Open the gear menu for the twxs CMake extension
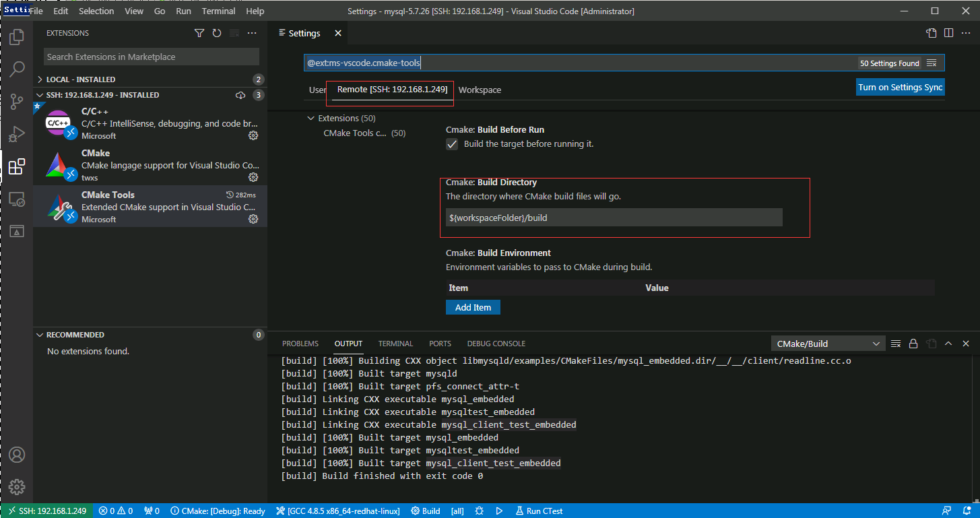980x518 pixels. click(x=253, y=177)
